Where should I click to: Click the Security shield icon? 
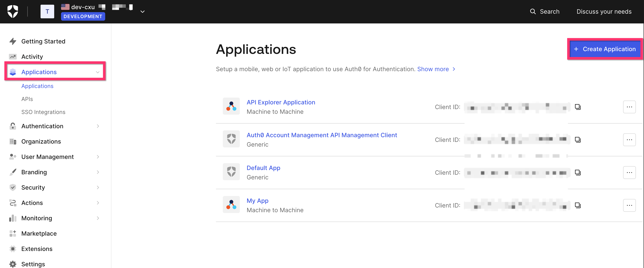pos(13,187)
